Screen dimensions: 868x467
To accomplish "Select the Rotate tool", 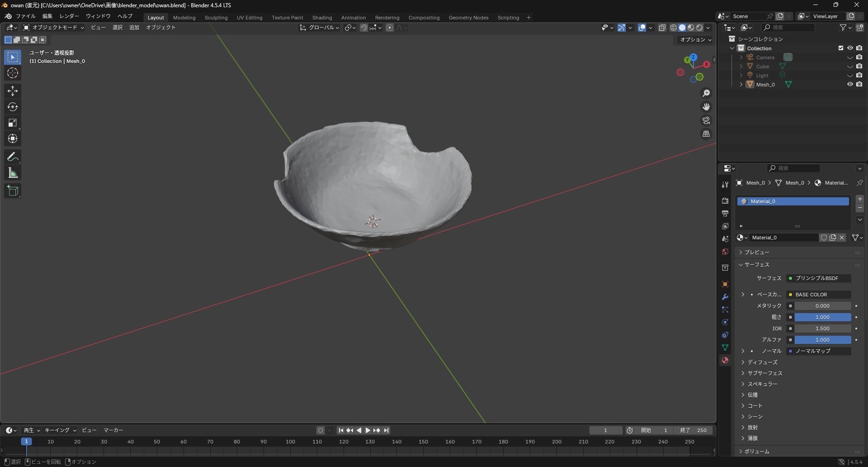I will [13, 107].
